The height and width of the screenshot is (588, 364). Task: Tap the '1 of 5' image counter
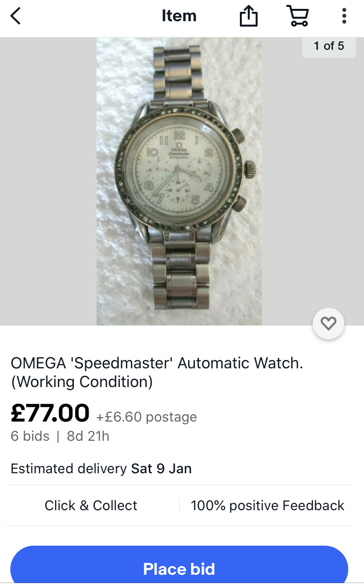tap(329, 46)
